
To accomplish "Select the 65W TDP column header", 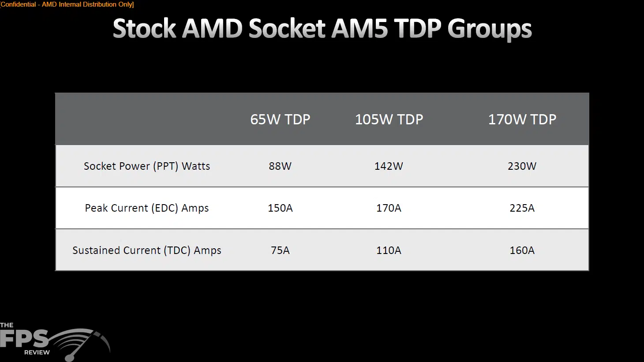I will 280,119.
